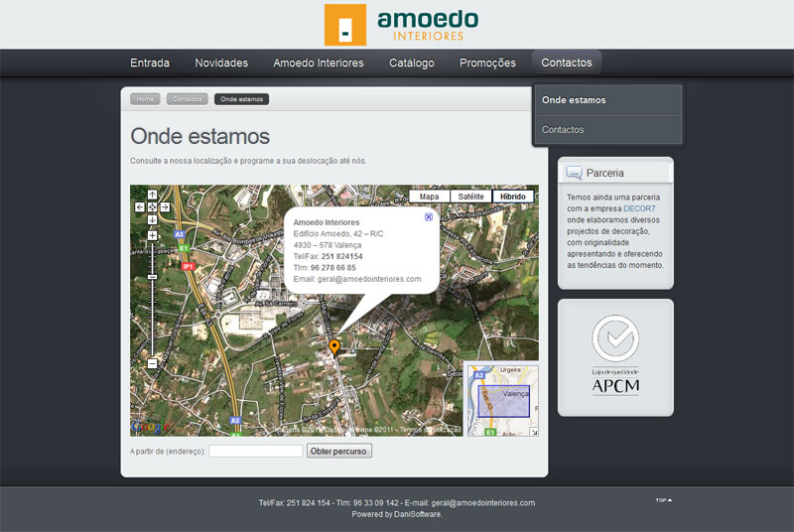Pan the map right arrow
Image resolution: width=794 pixels, height=532 pixels.
(x=165, y=207)
